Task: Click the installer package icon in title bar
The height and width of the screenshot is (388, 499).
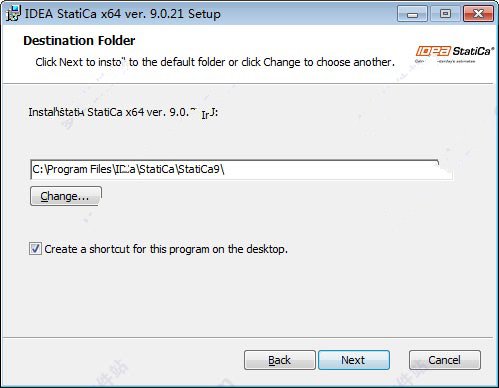Action: click(14, 14)
